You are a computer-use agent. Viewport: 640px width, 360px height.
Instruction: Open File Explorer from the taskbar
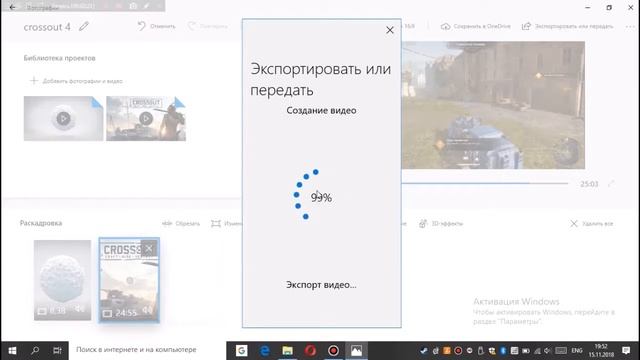pyautogui.click(x=287, y=351)
